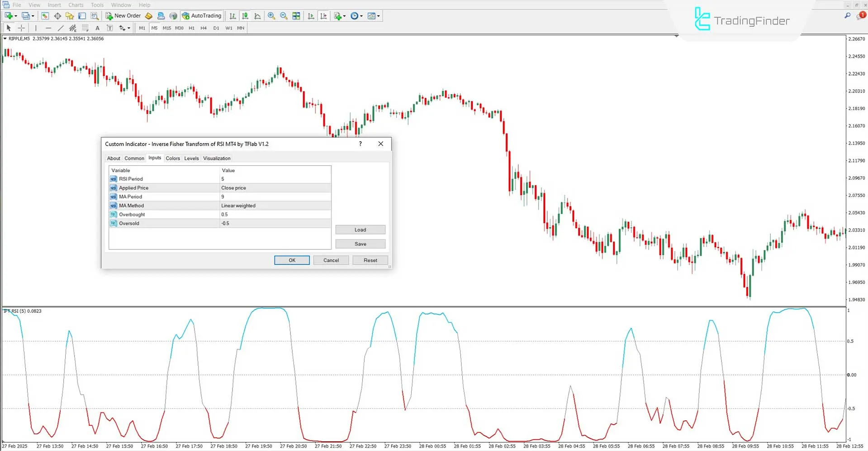Toggle the chart shift feature
This screenshot has width=868, height=451.
coord(324,15)
